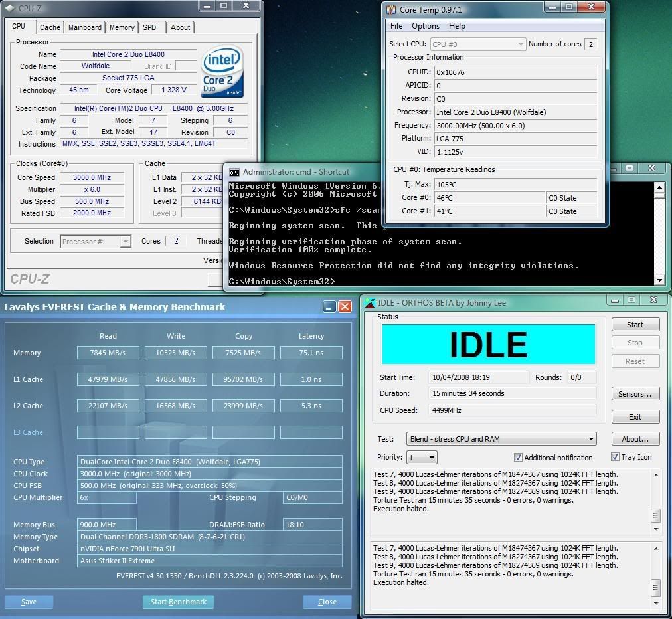The width and height of the screenshot is (672, 619).
Task: Toggle the Additional notification checkbox
Action: (x=518, y=458)
